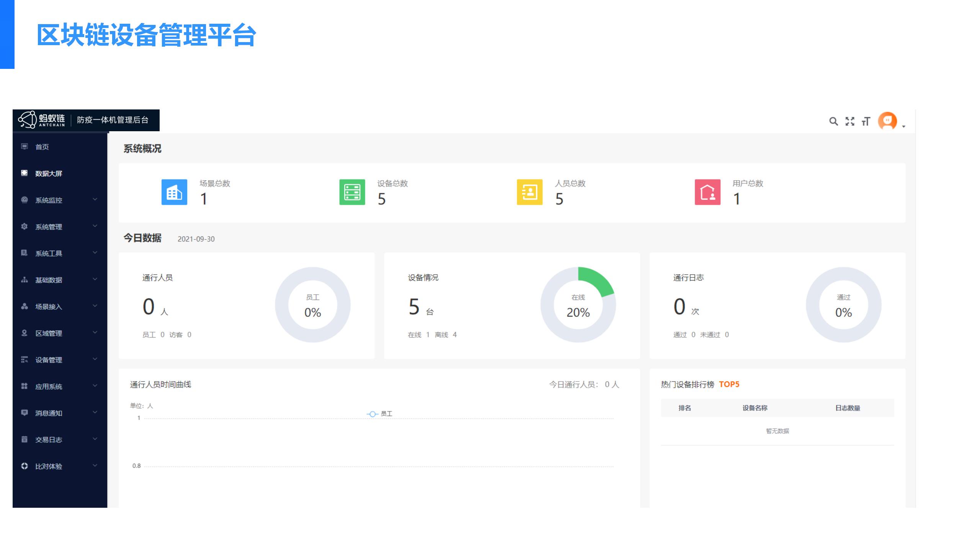Toggle fullscreen with the expand icon
The image size is (980, 551).
pyautogui.click(x=849, y=121)
